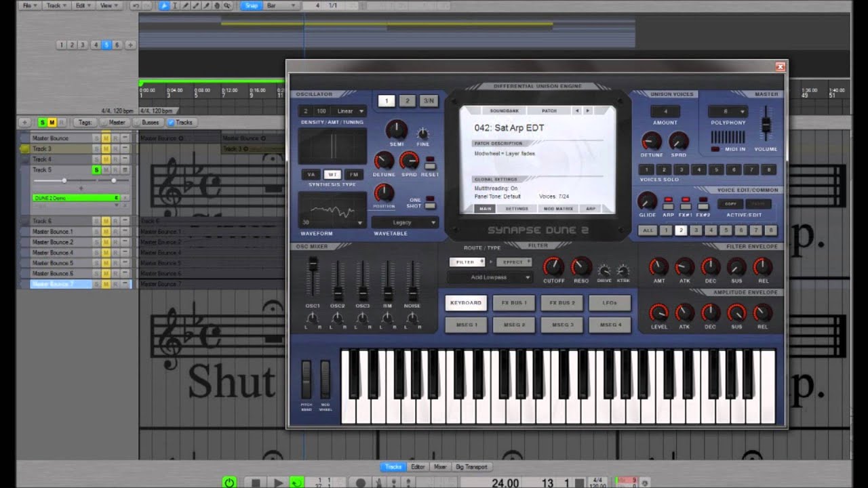Toggle global mute M button above tracks
This screenshot has height=488, width=868.
52,123
